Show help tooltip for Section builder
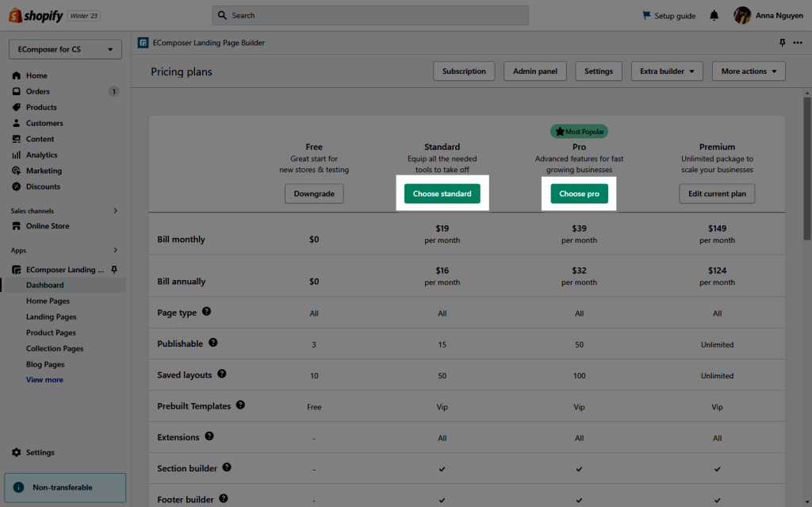The image size is (812, 507). (227, 467)
